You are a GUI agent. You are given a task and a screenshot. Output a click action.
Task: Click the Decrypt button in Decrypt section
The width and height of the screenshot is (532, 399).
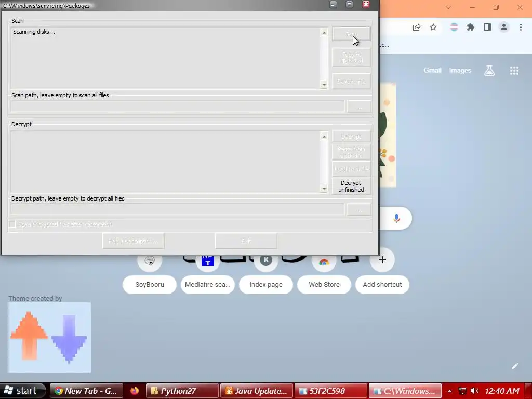click(351, 137)
